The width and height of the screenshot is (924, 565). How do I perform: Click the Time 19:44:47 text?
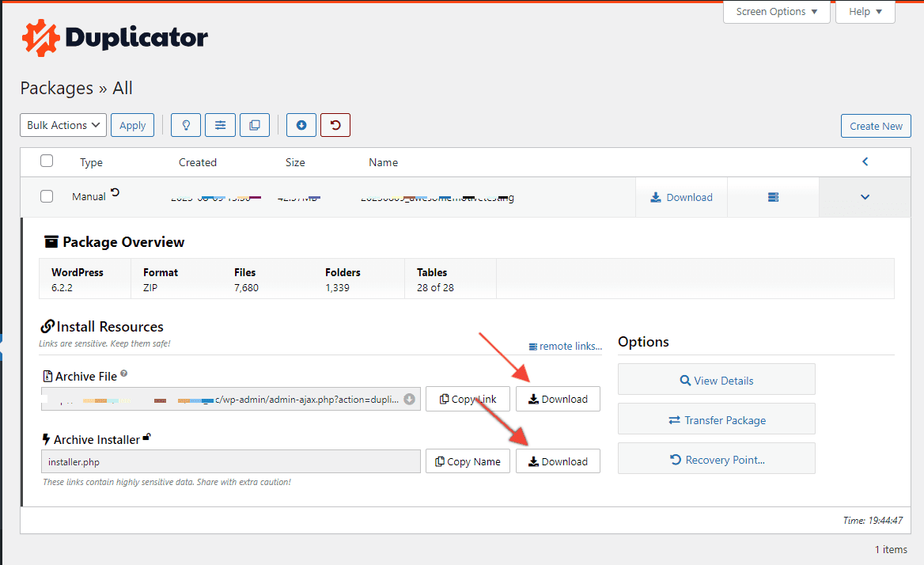[873, 520]
